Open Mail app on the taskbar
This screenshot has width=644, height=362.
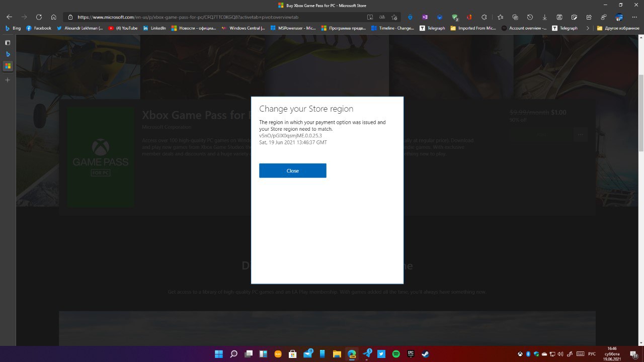pos(307,354)
